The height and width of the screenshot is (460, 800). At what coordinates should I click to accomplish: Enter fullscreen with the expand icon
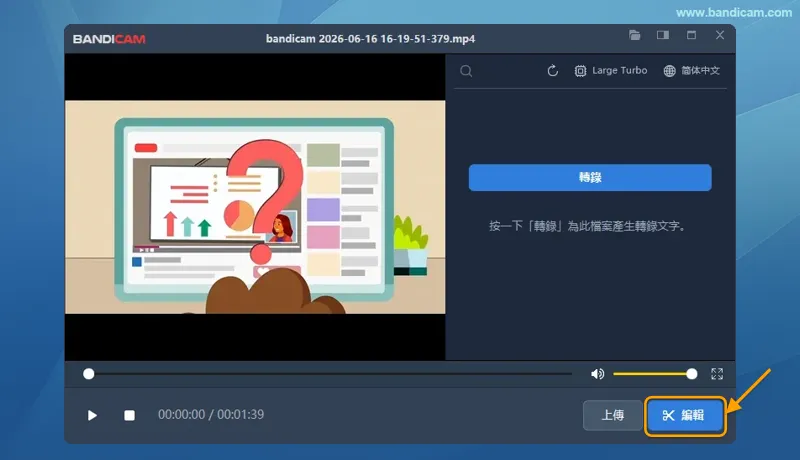[x=717, y=374]
